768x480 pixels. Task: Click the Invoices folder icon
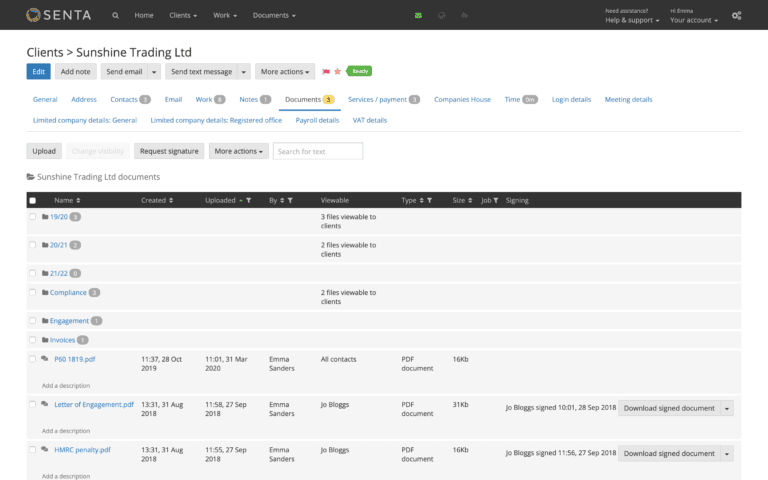[45, 340]
